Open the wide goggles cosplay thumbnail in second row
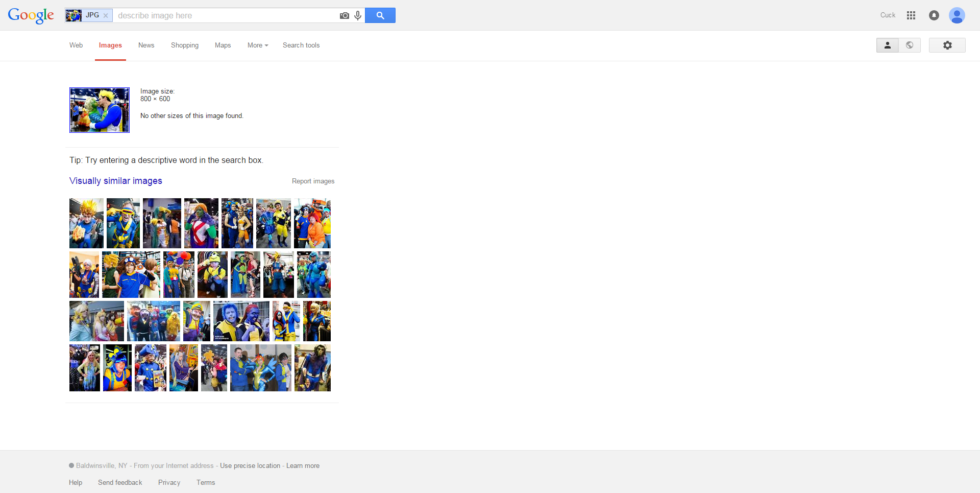 coord(131,274)
